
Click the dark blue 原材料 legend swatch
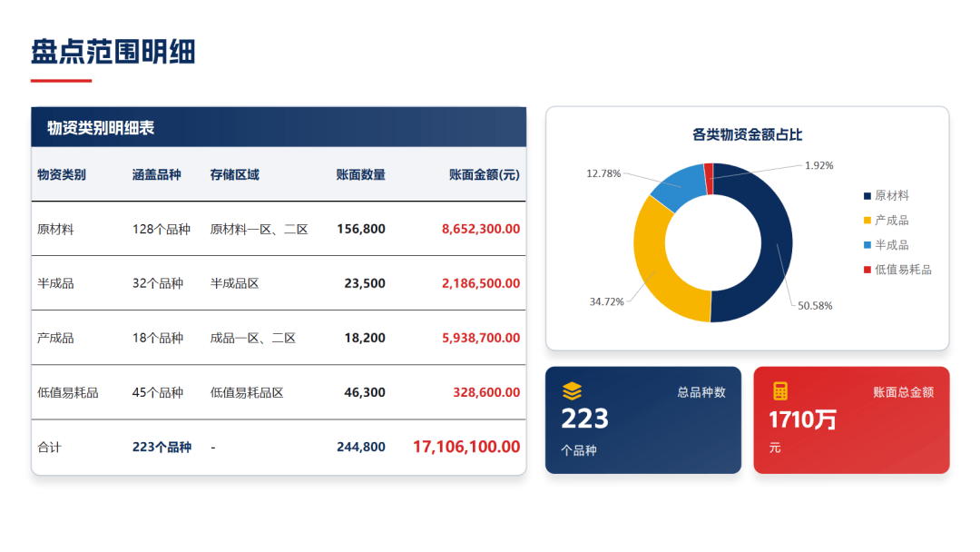coord(867,196)
